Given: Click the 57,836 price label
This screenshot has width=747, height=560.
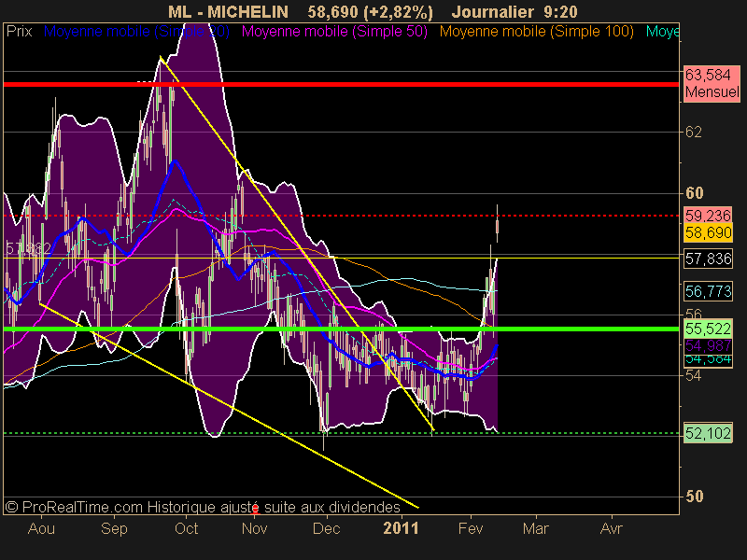Looking at the screenshot, I should [x=708, y=259].
